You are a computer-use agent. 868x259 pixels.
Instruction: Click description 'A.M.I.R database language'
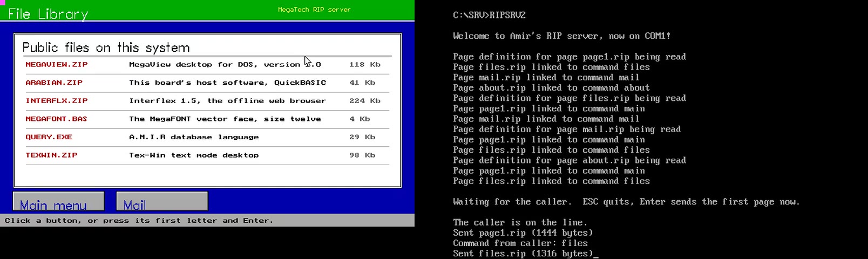(194, 137)
